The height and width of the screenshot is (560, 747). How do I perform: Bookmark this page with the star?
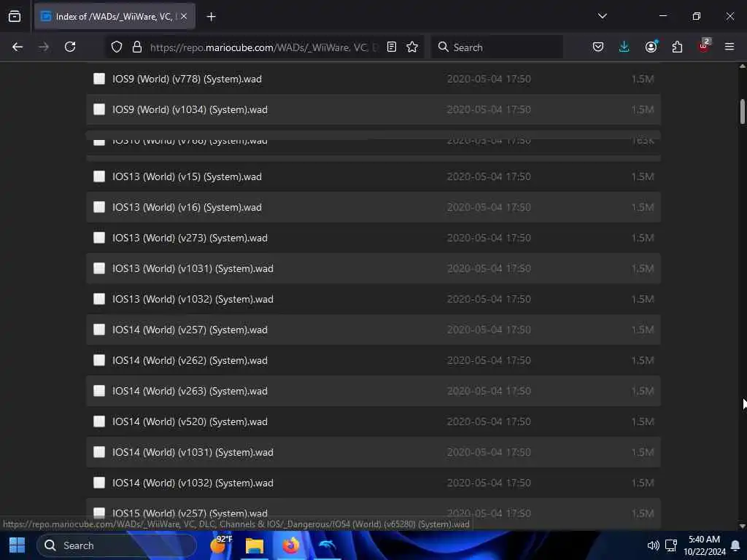tap(412, 47)
